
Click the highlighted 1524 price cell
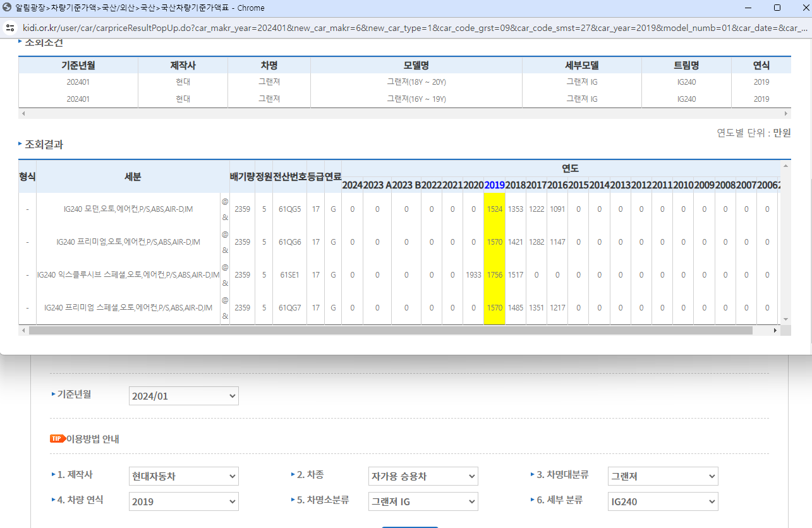[x=494, y=209]
